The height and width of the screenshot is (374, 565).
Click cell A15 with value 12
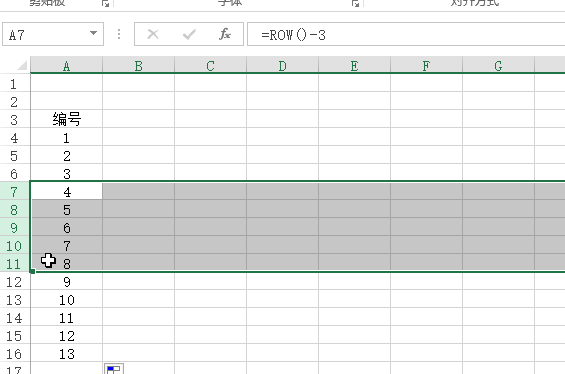(67, 335)
